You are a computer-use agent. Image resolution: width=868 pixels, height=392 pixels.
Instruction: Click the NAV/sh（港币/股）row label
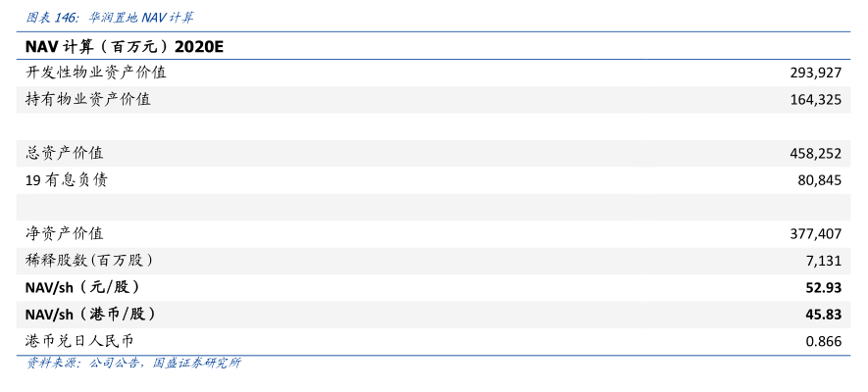click(90, 314)
